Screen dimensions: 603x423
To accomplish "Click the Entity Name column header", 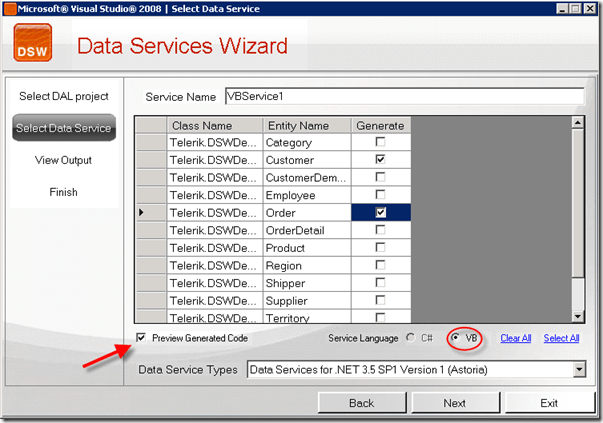I will [307, 126].
